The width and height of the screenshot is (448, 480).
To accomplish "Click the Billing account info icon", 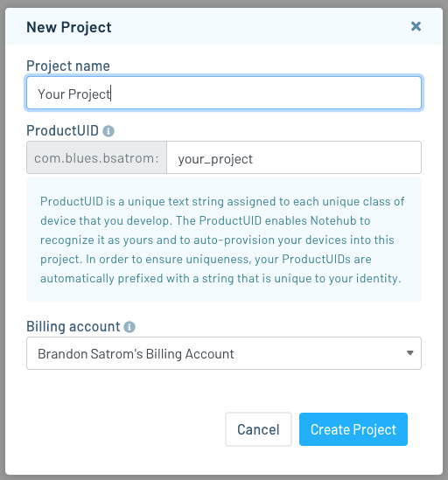I will tap(129, 327).
